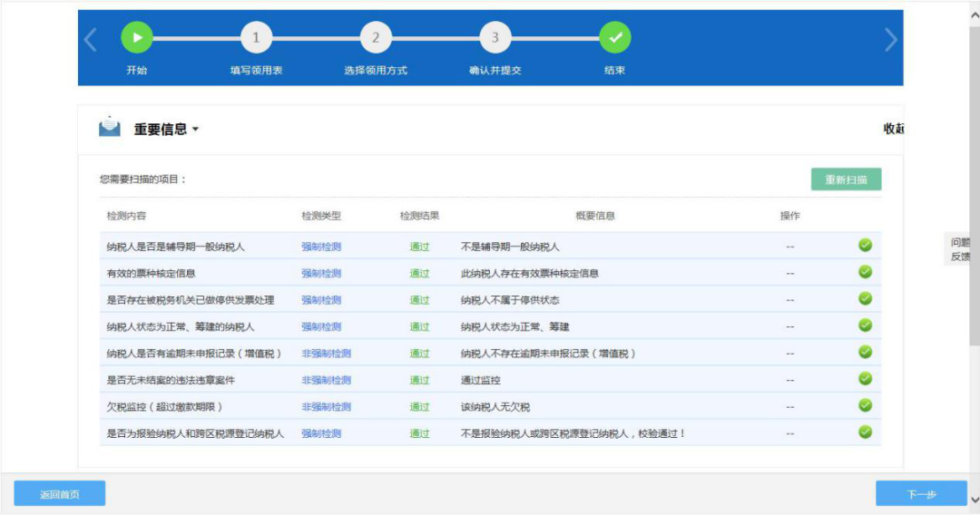Click 非强制检测 link in 欠税监控 row
Screen dimensions: 980x515
click(327, 407)
